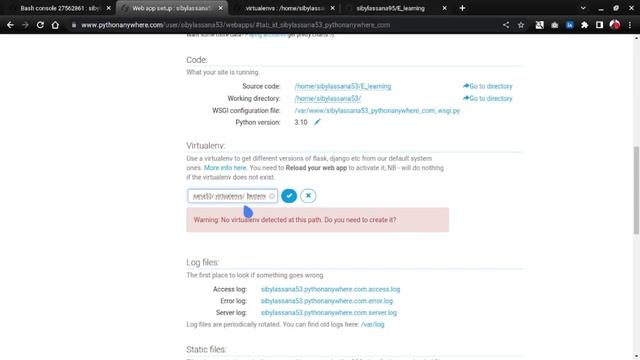Click the camera extension icon

[x=554, y=25]
